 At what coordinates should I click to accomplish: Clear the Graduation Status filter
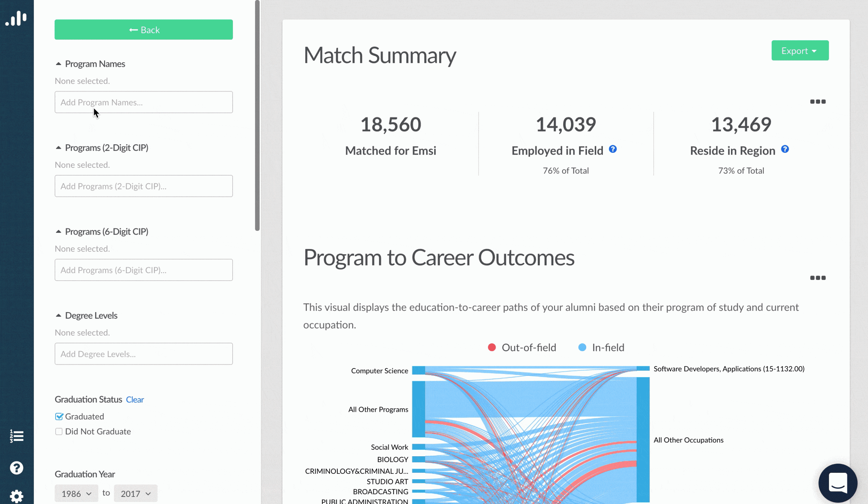135,400
